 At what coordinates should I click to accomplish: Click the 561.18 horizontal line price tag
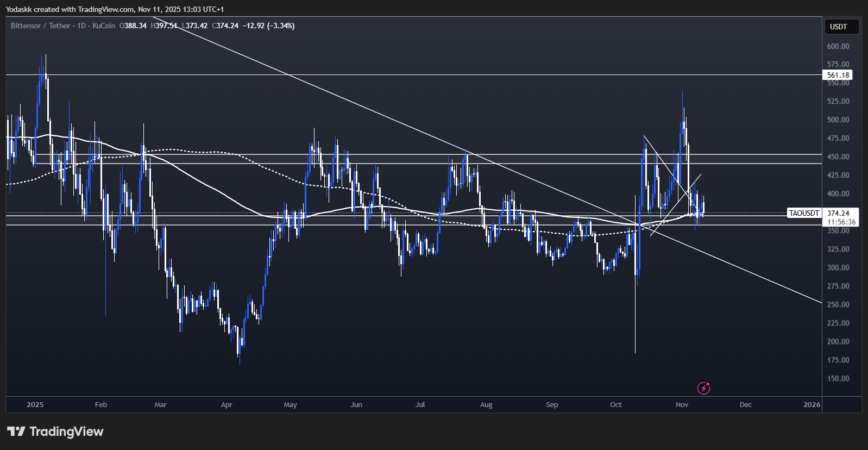[x=838, y=75]
